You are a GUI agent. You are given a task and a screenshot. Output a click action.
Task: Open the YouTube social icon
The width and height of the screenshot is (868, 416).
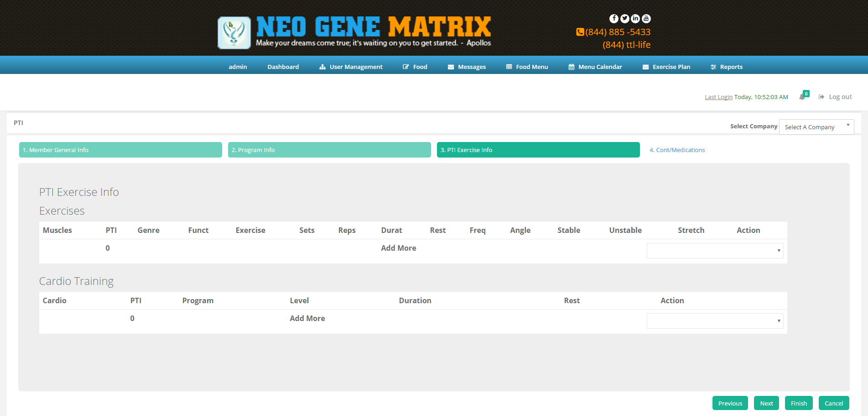coord(646,19)
